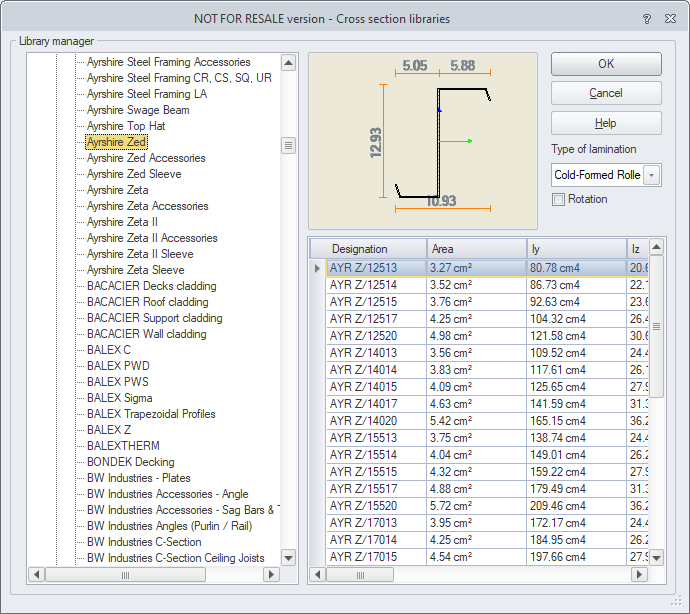The image size is (690, 614).
Task: Enable the Rotation checkbox
Action: (558, 199)
